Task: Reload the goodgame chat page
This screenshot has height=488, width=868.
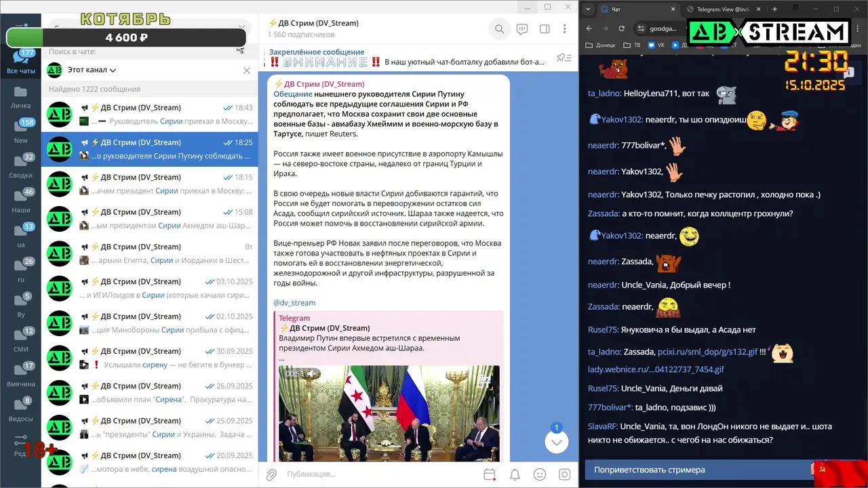Action: (621, 28)
